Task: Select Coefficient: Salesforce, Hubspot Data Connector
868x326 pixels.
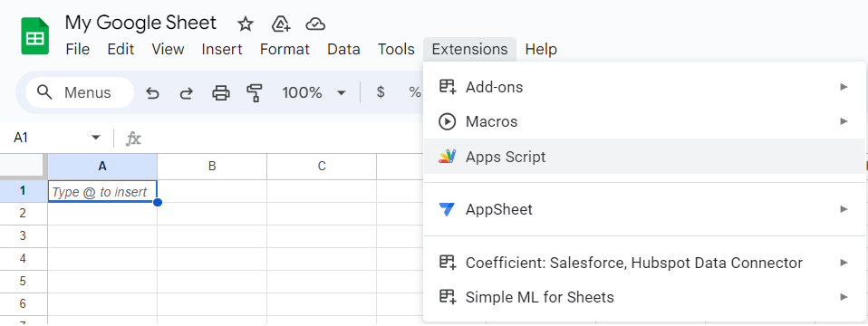Action: [644, 263]
